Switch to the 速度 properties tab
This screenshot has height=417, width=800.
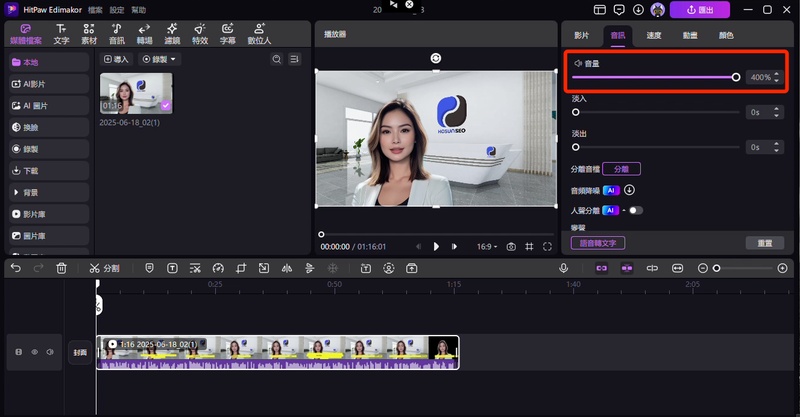click(654, 35)
